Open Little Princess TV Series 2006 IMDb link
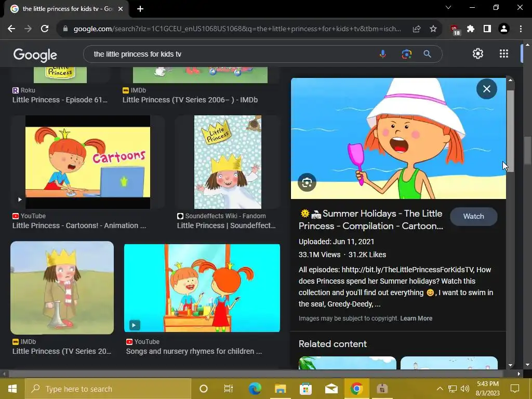This screenshot has height=399, width=532. [190, 100]
